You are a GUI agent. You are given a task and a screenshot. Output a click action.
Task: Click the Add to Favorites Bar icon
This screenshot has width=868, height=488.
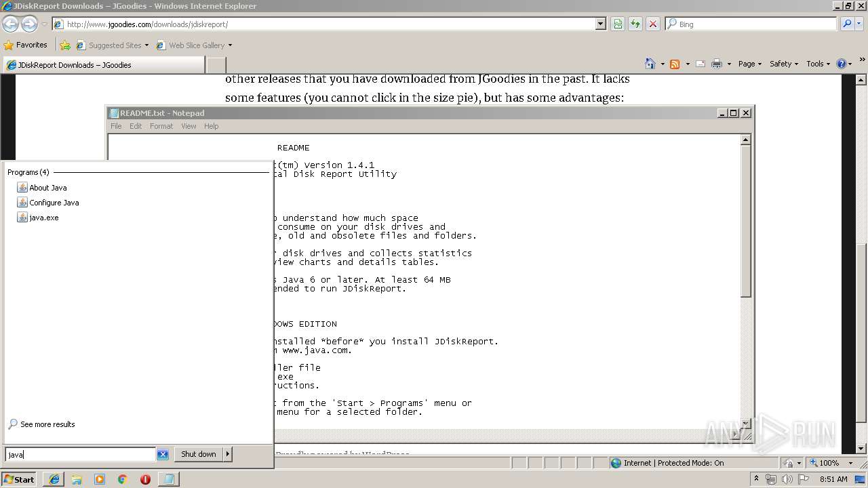[64, 45]
